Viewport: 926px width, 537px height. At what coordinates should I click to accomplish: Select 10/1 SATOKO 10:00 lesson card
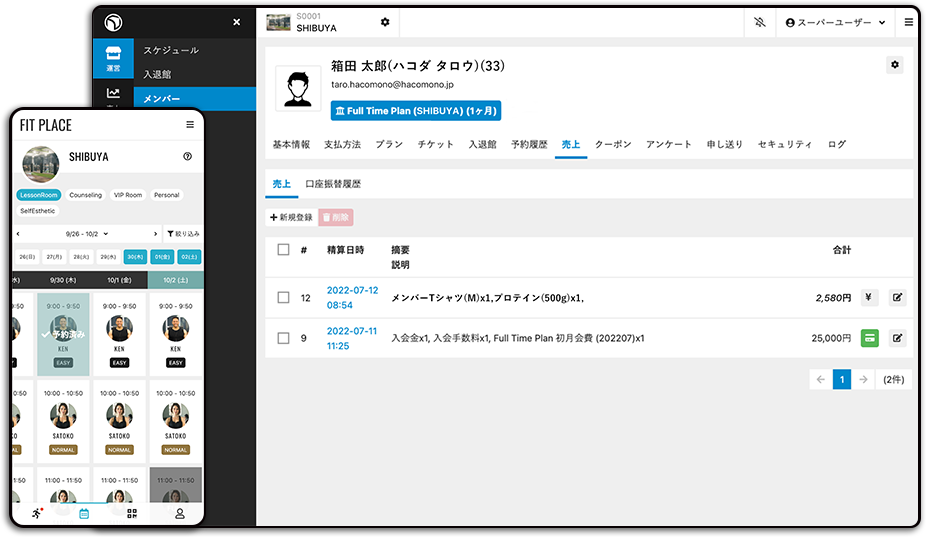click(x=119, y=422)
